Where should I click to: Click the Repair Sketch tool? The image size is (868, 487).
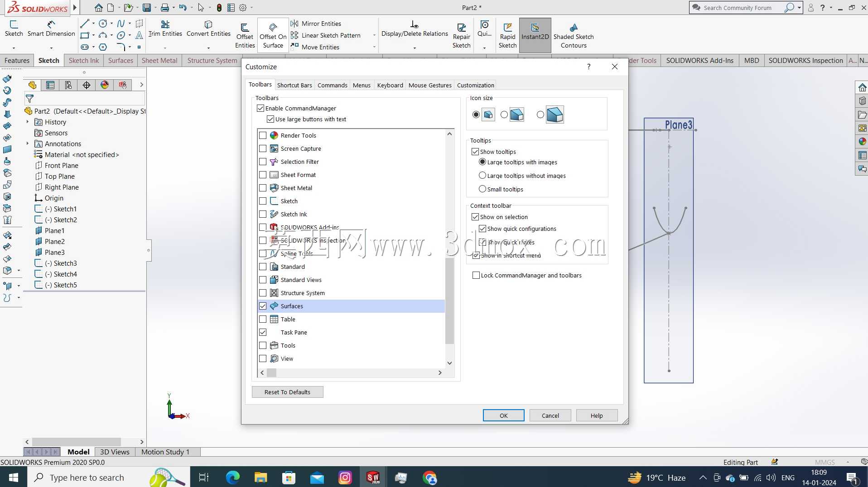click(461, 35)
